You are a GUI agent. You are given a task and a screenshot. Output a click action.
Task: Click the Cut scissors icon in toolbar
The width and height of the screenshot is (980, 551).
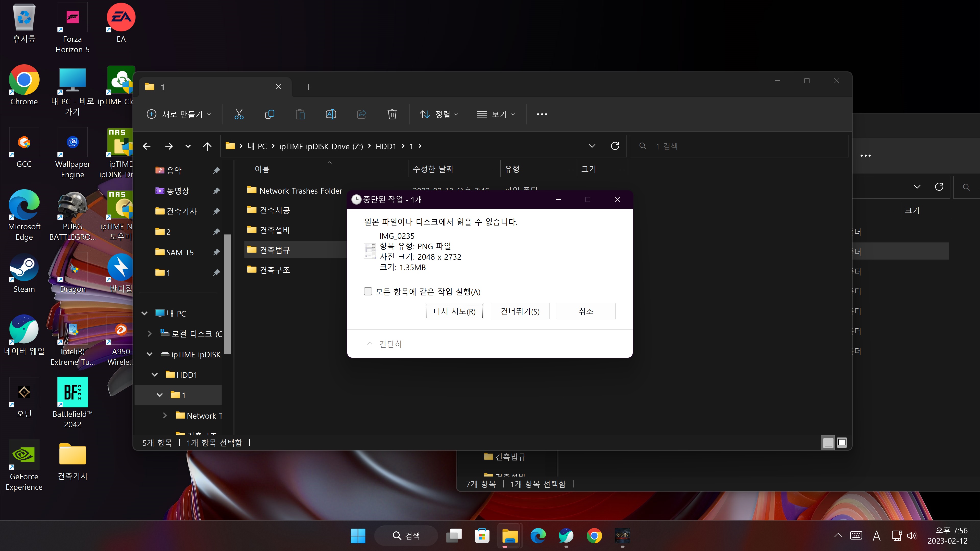pyautogui.click(x=239, y=114)
